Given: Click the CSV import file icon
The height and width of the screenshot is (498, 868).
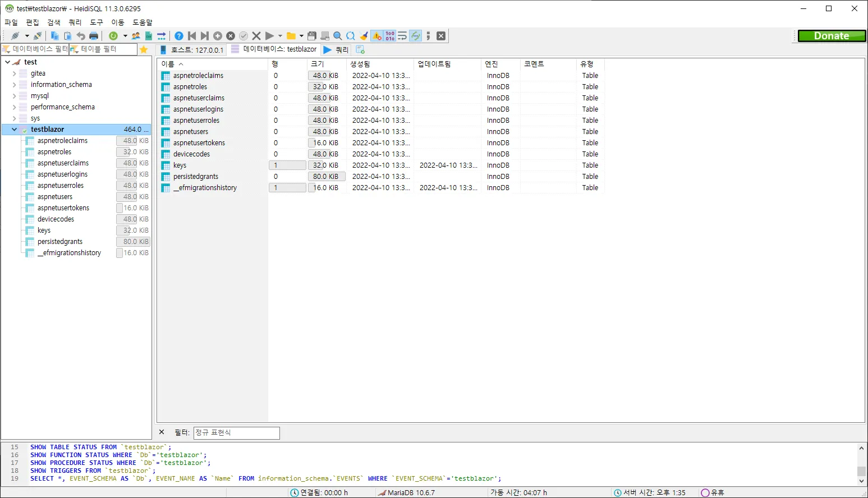Looking at the screenshot, I should tap(149, 36).
